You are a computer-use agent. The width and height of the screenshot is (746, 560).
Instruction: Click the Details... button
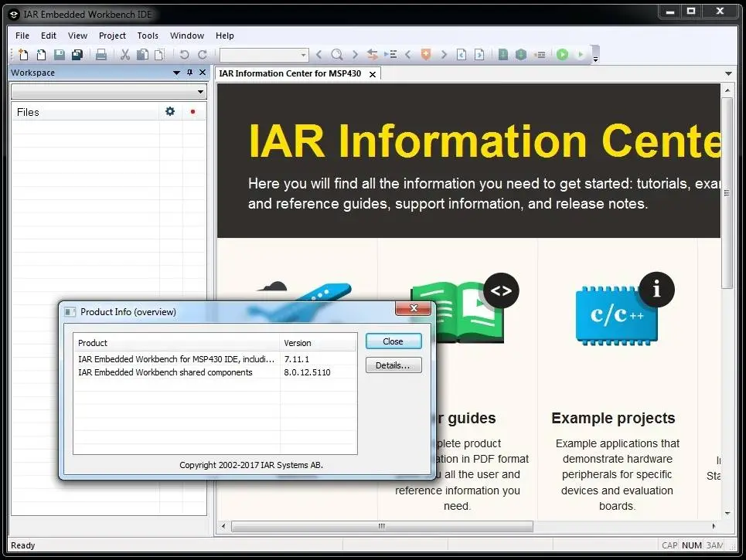coord(393,365)
